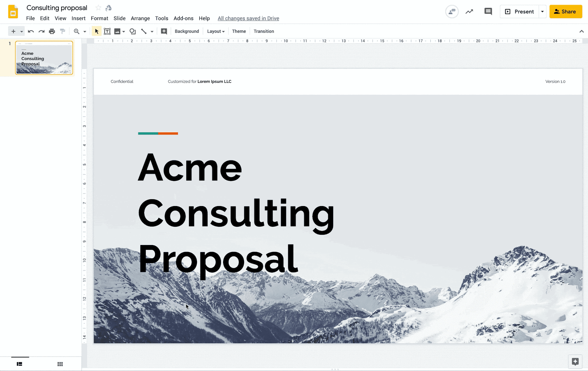Select the Text box tool
Image resolution: width=588 pixels, height=371 pixels.
[107, 32]
